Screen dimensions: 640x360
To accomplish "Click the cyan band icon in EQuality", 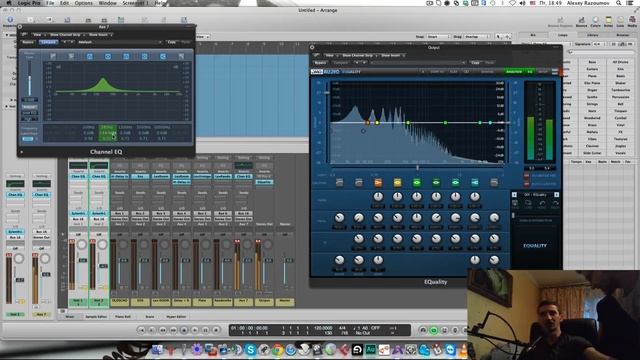I will [475, 182].
